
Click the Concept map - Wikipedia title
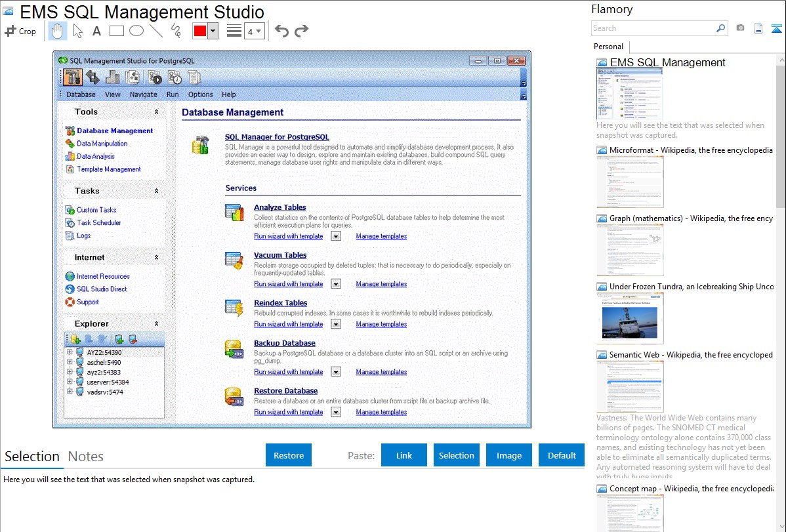coord(691,488)
